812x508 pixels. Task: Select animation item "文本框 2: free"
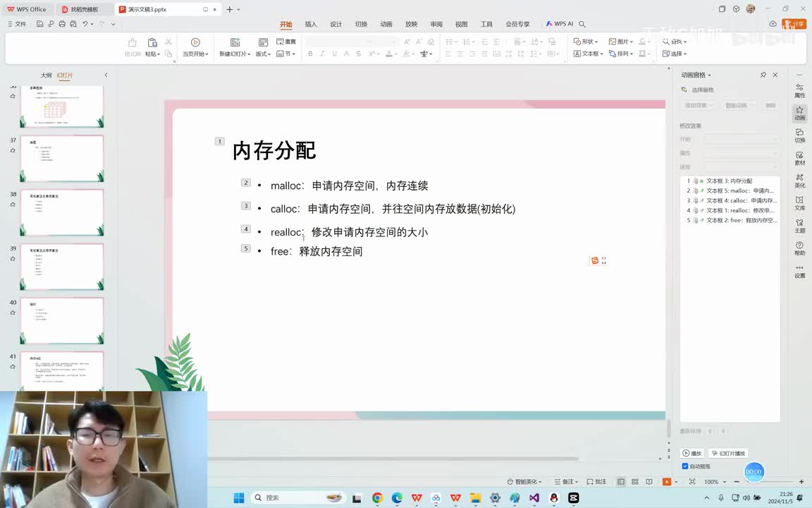(731, 220)
